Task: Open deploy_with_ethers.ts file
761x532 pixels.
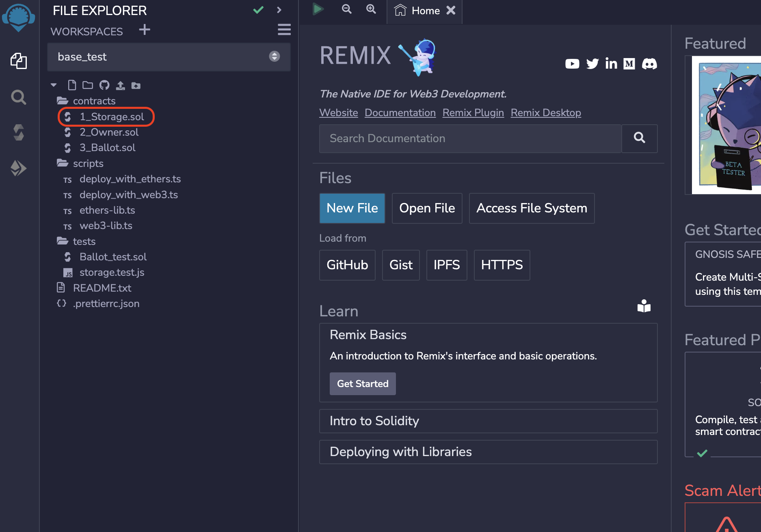Action: [122, 179]
